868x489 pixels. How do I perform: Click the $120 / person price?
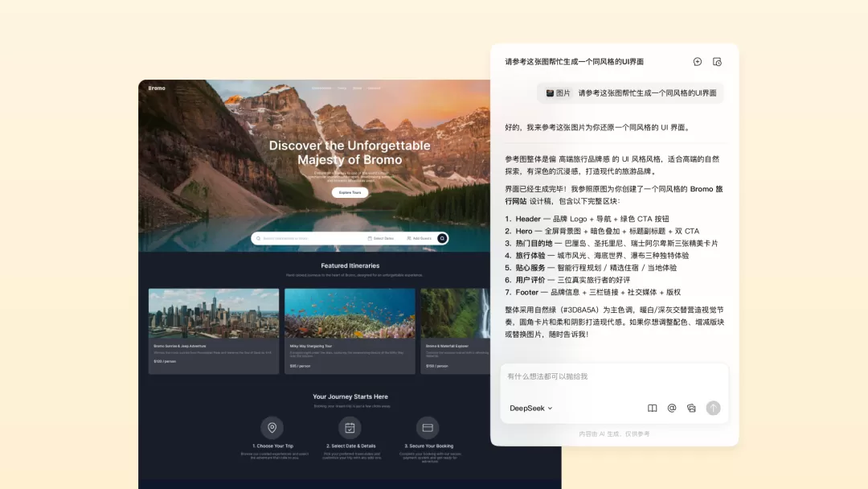coord(165,361)
